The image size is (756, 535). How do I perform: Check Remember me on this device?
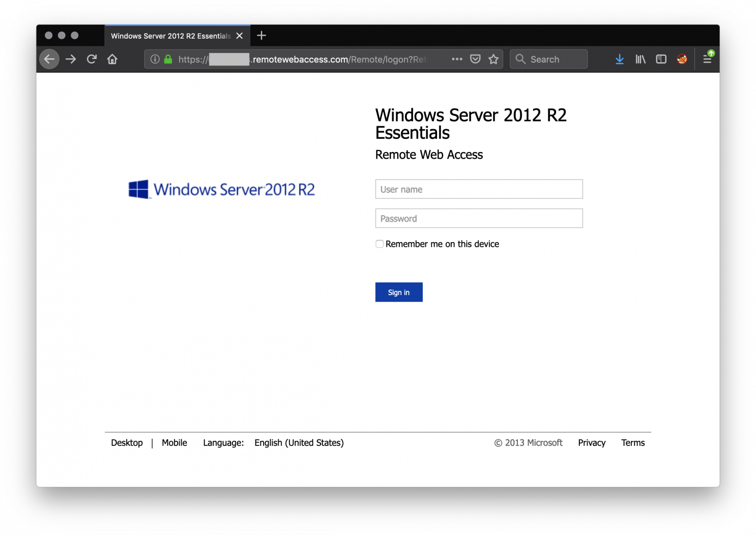(379, 244)
